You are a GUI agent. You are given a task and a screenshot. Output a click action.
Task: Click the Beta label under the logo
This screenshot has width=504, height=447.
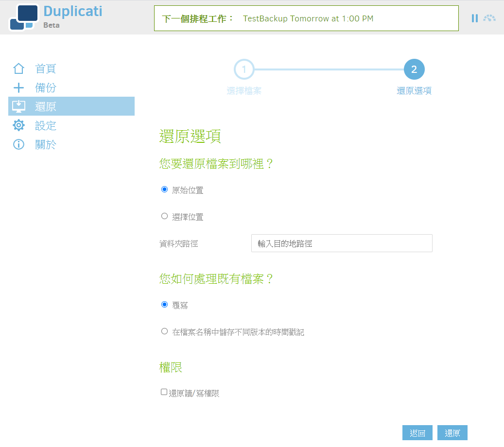[52, 25]
